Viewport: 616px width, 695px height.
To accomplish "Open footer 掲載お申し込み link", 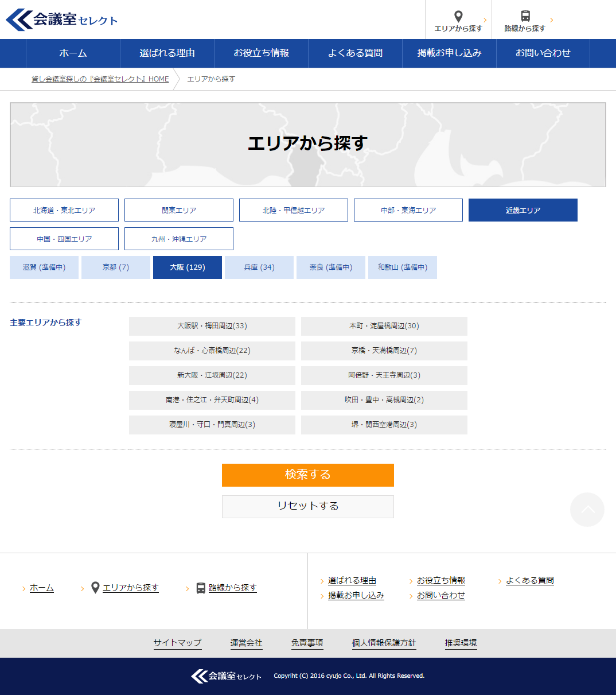I will pos(356,596).
